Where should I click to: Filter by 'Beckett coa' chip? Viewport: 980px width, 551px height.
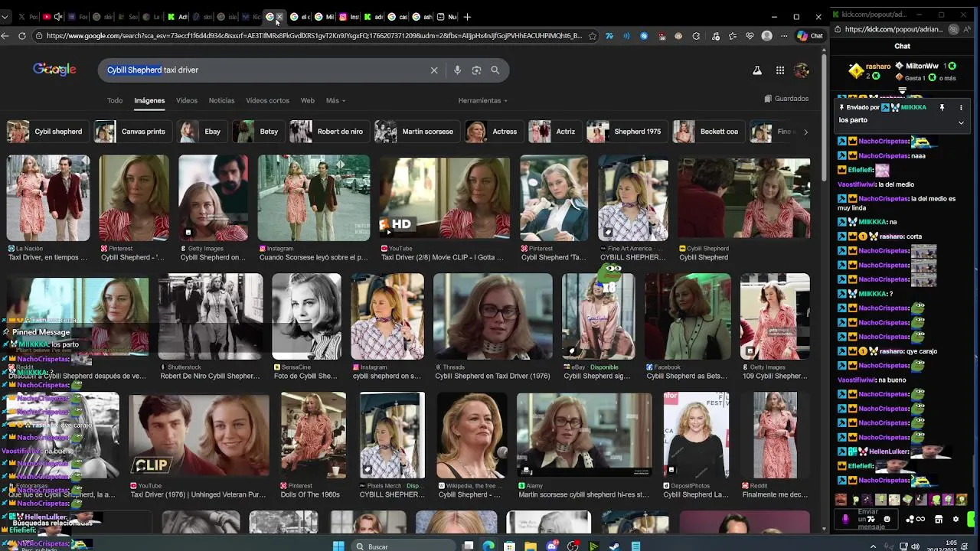pyautogui.click(x=707, y=132)
